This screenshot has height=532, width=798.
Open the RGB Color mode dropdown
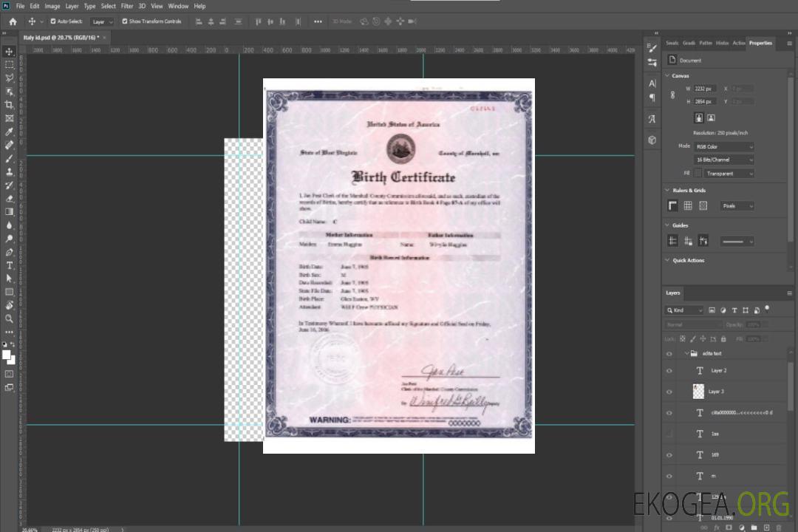coord(723,146)
